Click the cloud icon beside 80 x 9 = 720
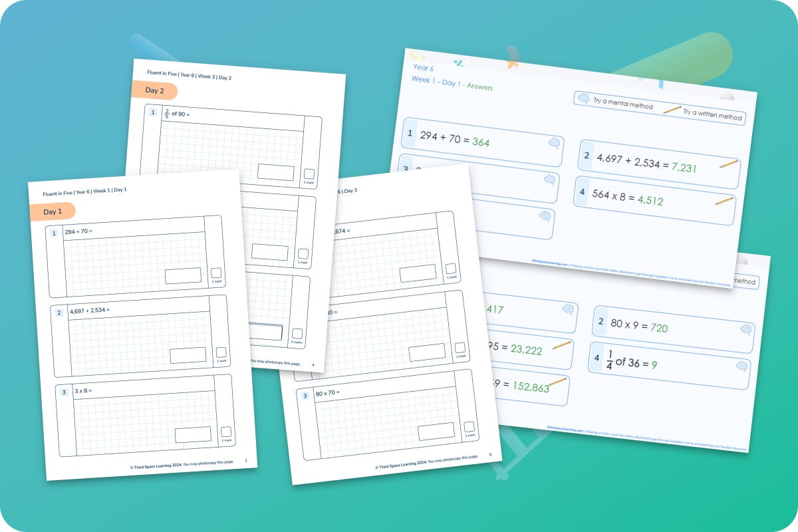The width and height of the screenshot is (798, 532). [745, 329]
